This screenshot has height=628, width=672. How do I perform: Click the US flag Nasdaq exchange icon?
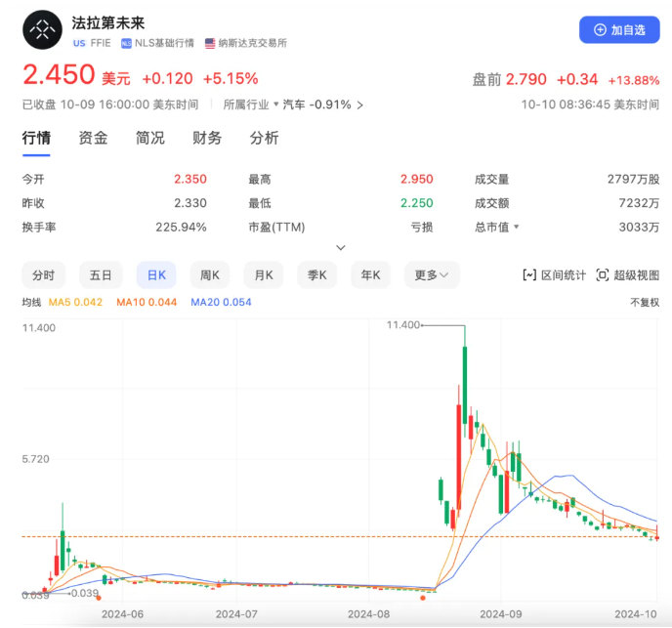[x=210, y=43]
